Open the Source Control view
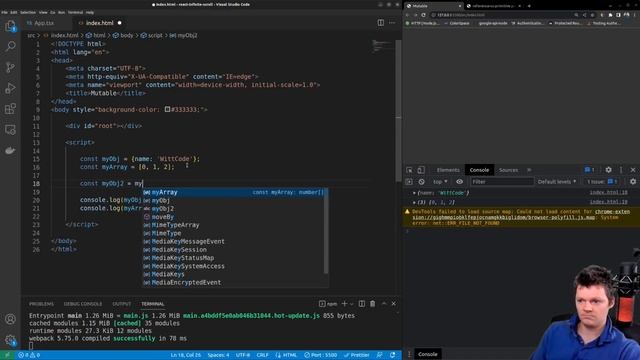The image size is (640, 360). tap(10, 67)
